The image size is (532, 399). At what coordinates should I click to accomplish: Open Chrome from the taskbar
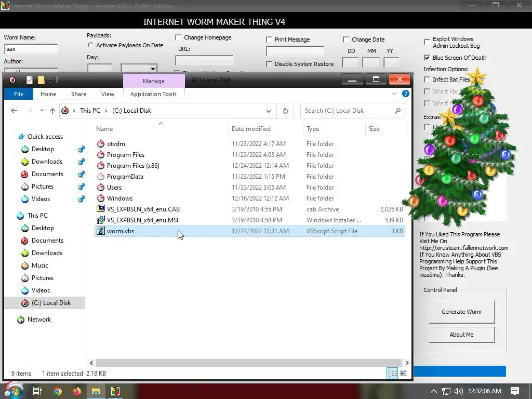click(x=58, y=391)
